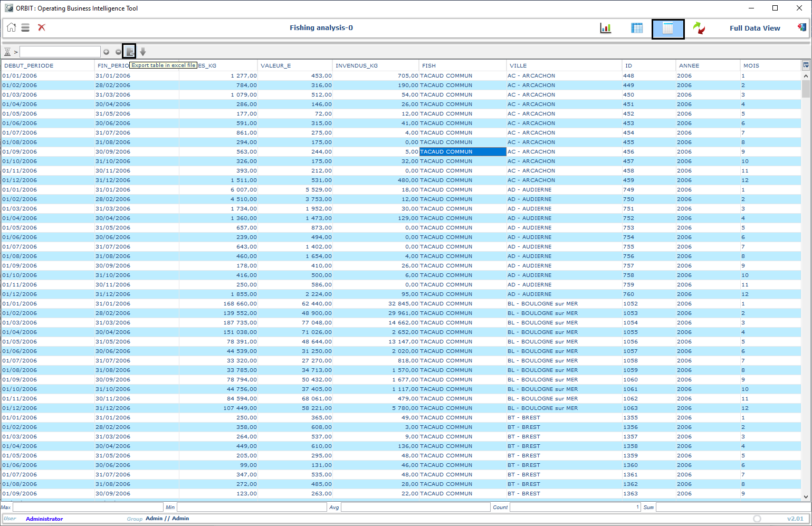
Task: Click the Full Data View label
Action: [754, 28]
